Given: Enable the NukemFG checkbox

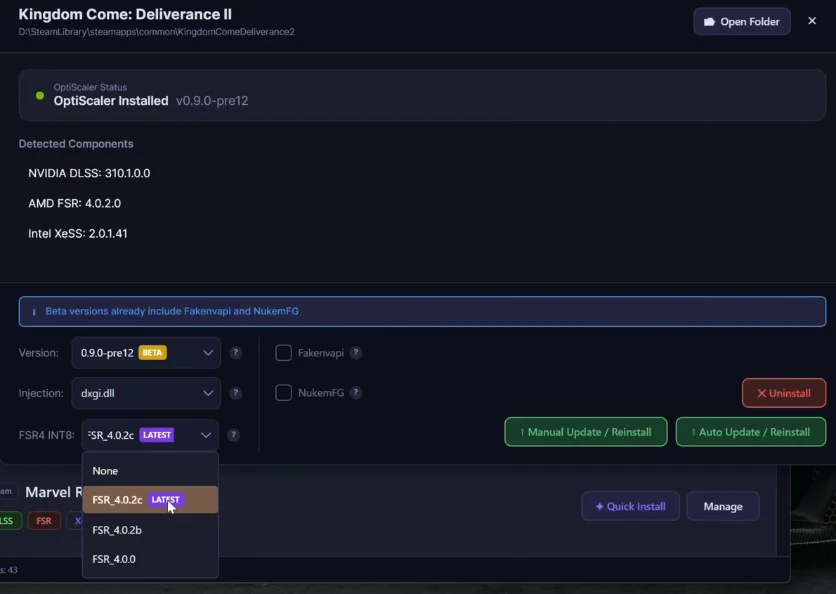Looking at the screenshot, I should click(283, 393).
